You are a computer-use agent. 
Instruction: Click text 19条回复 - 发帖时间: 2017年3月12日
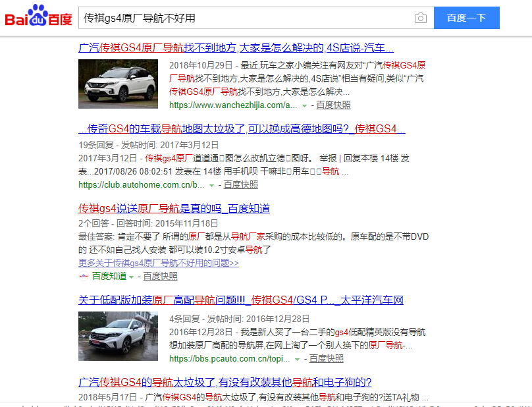(148, 146)
